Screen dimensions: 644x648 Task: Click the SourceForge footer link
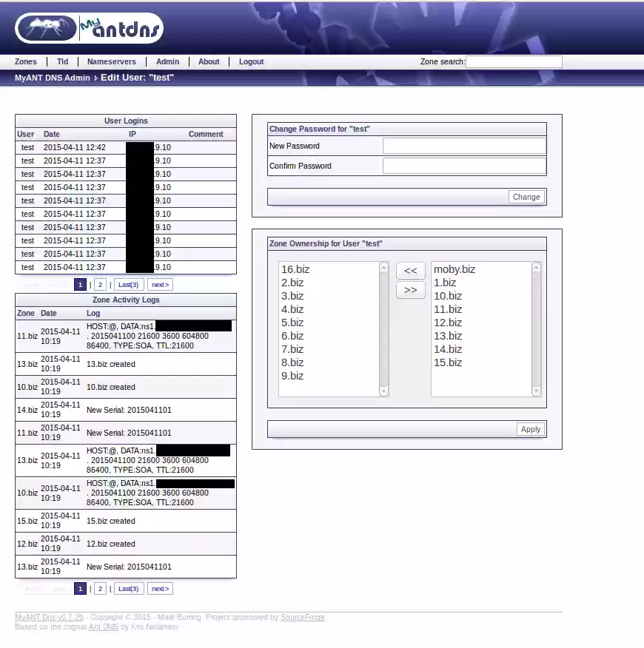(x=303, y=617)
